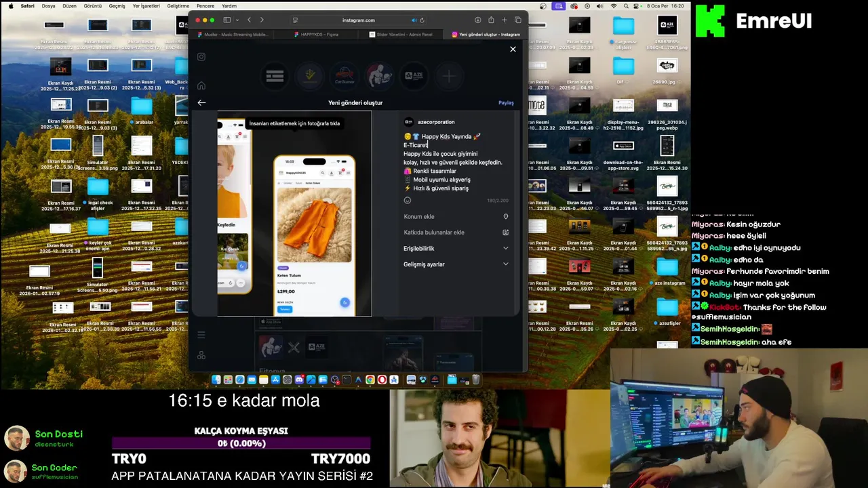Select the 26690.jpg file on desktop
Screen dimensions: 868x488
click(x=667, y=70)
